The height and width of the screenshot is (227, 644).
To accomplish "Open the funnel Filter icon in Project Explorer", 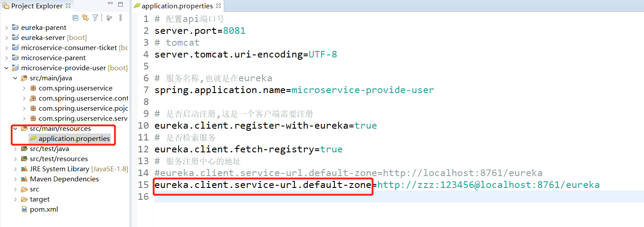I will coord(95,18).
